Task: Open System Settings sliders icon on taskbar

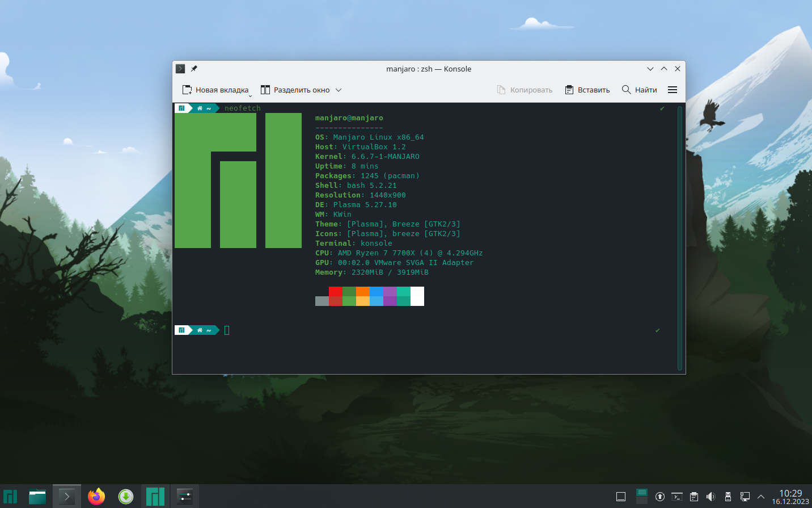Action: point(185,497)
